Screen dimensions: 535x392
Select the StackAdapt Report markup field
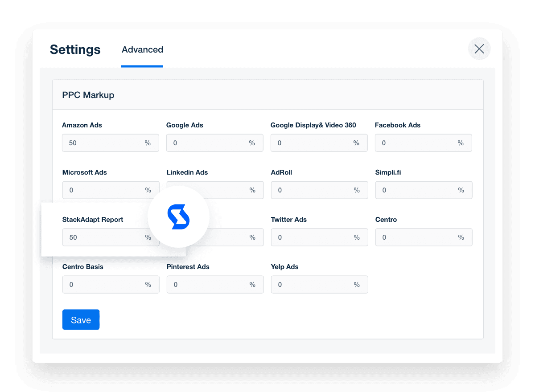110,237
